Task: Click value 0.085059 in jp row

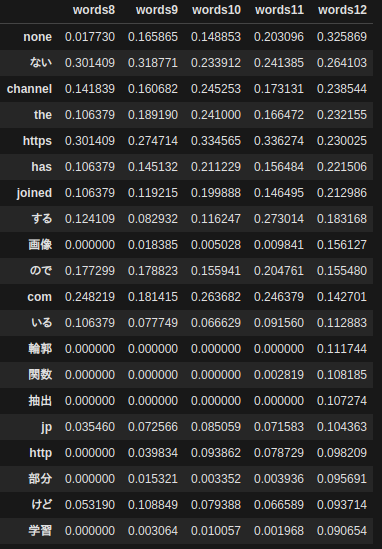Action: (216, 427)
